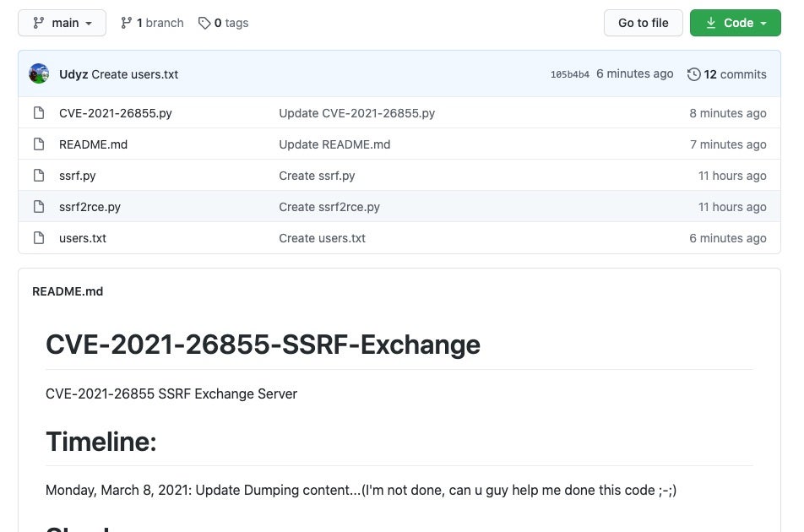Open the ssrf2rce.py file
This screenshot has width=804, height=532.
pos(90,207)
